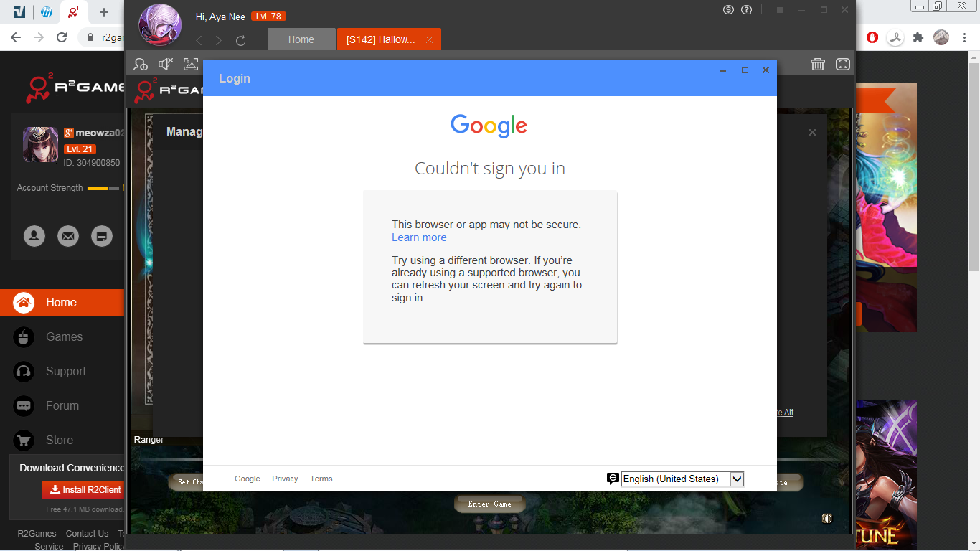Click the Account Strength progress bar
The height and width of the screenshot is (551, 980).
[105, 188]
